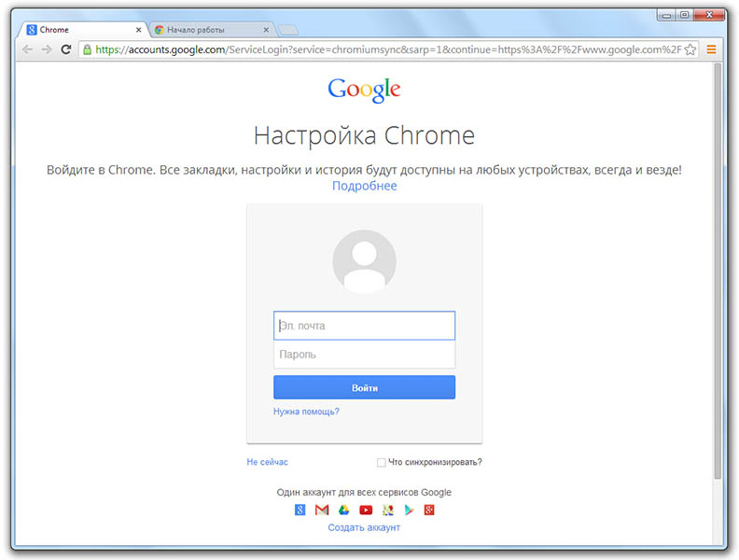Click the browser forward arrow
This screenshot has width=739, height=560.
coord(47,49)
